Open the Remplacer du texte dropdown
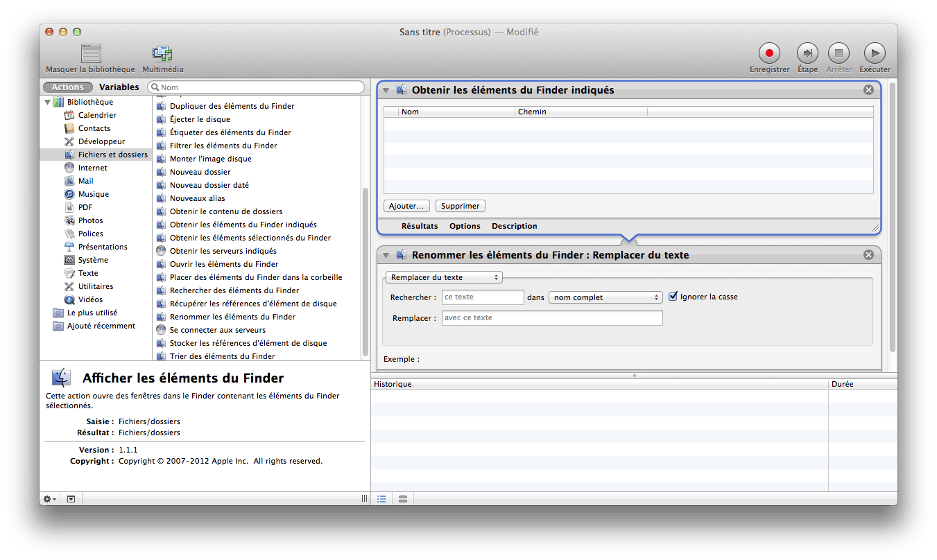 [444, 277]
